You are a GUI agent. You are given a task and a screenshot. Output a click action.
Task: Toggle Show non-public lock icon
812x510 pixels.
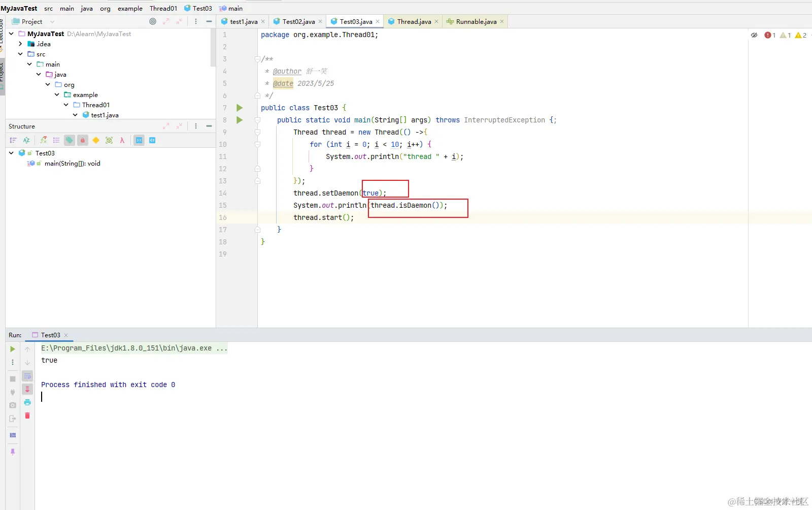[83, 140]
